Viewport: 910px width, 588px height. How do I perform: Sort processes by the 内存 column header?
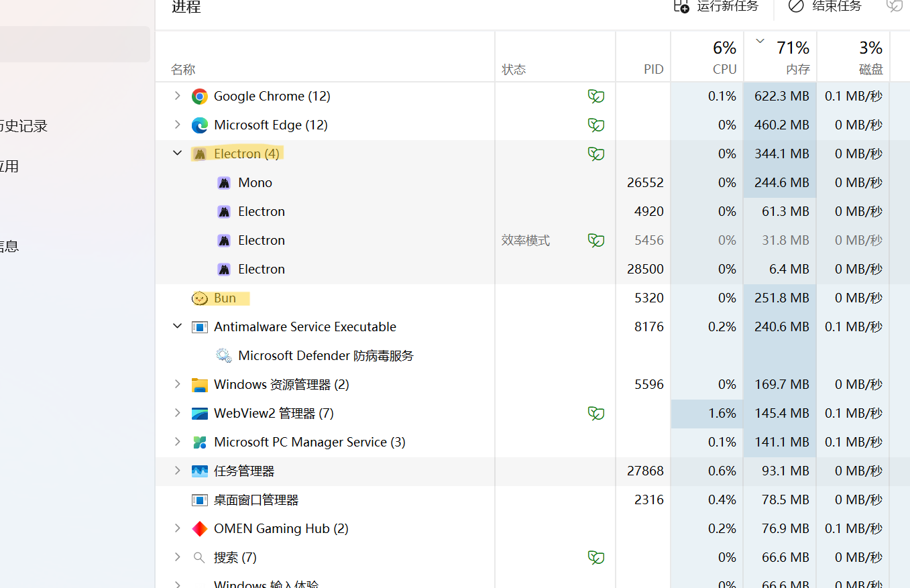780,56
